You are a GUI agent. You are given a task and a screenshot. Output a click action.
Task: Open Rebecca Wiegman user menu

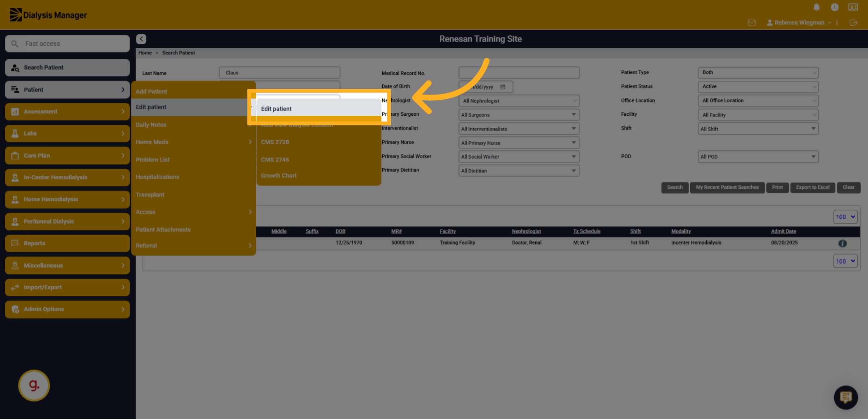point(799,23)
